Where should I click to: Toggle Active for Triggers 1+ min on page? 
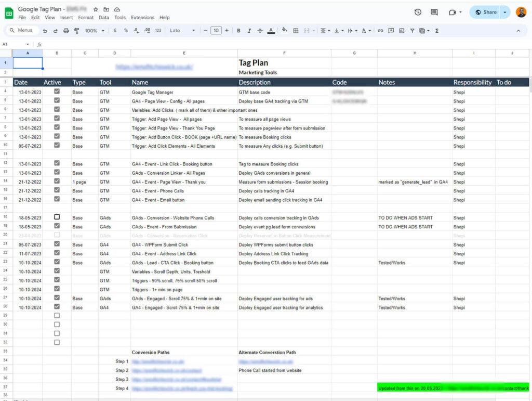point(57,289)
